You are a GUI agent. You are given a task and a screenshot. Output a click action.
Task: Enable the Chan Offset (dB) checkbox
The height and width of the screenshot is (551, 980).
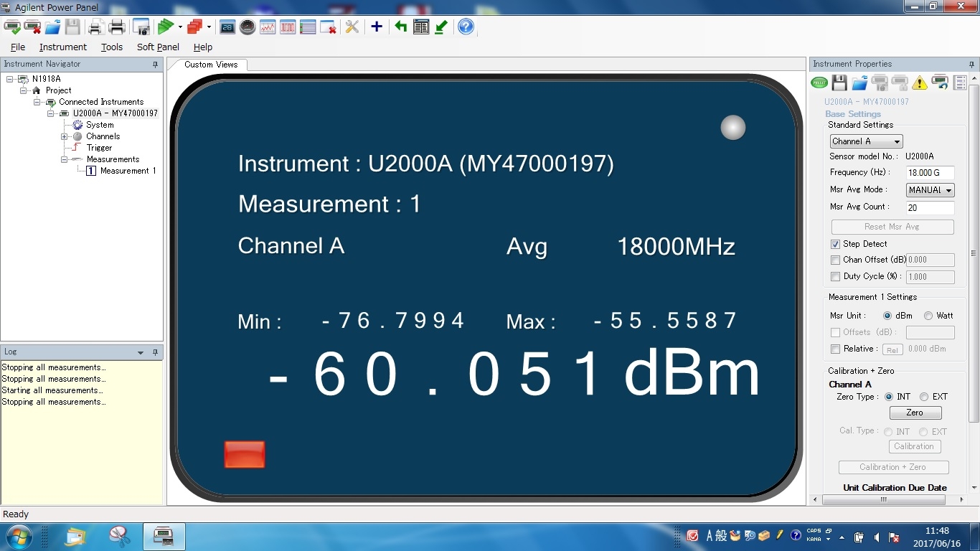point(835,260)
